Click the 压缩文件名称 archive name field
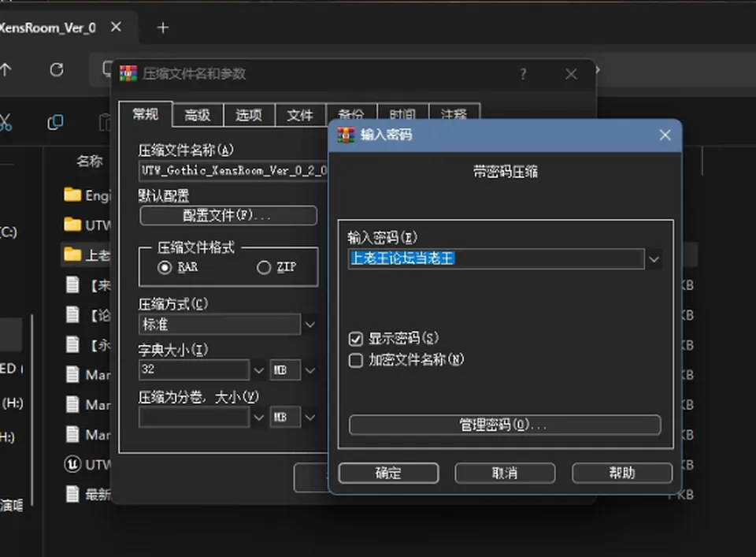Viewport: 756px width, 557px height. tap(234, 171)
